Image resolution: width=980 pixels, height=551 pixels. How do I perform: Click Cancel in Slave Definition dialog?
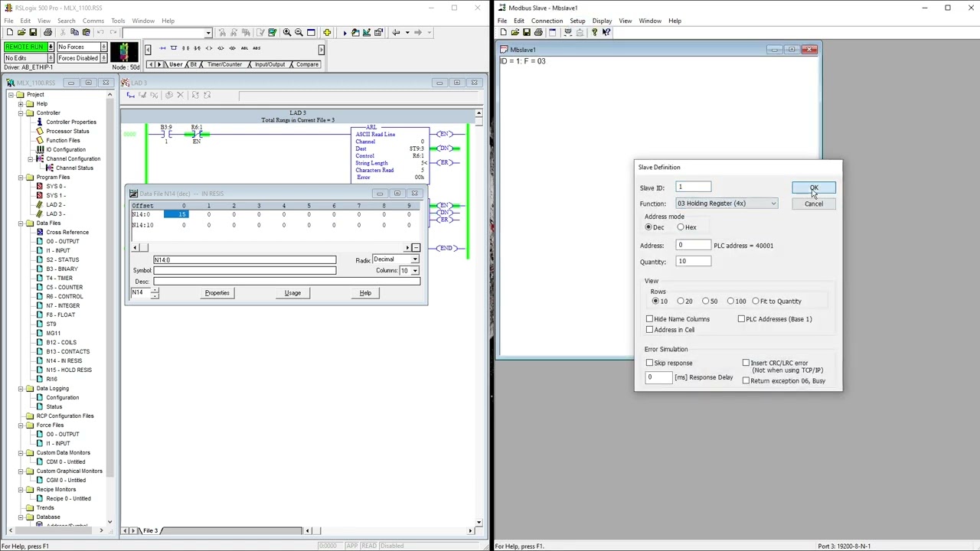tap(814, 204)
